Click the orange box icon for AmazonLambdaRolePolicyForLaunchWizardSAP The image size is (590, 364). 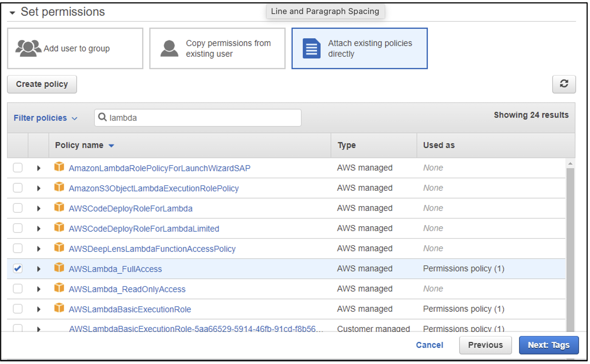coord(59,166)
